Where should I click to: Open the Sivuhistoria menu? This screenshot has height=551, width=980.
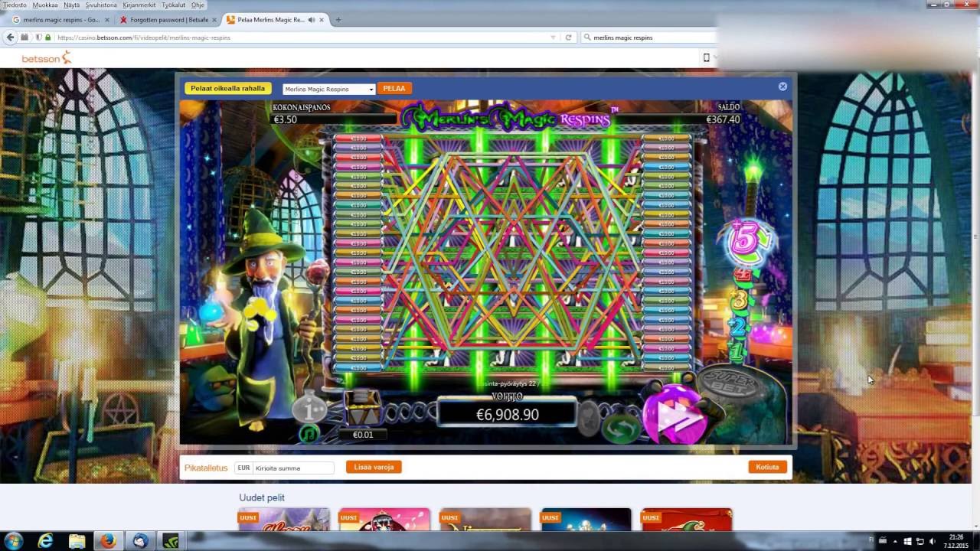tap(101, 5)
